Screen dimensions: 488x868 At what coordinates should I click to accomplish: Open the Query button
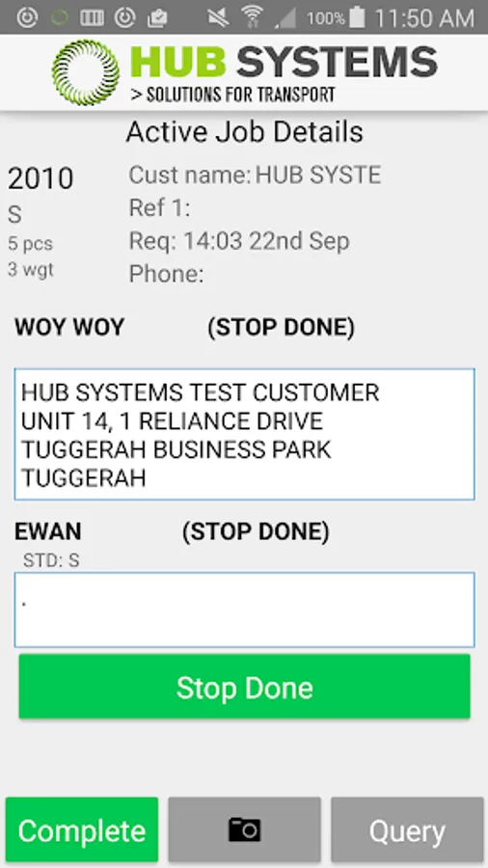click(407, 829)
